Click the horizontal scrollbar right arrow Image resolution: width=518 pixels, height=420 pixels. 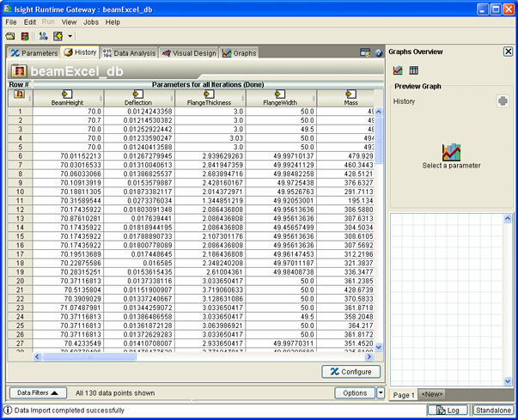pos(369,356)
